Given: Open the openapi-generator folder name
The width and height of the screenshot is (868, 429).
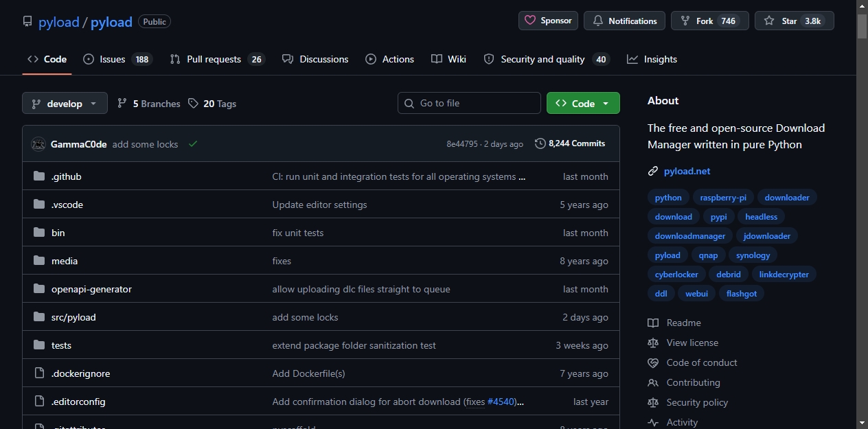Looking at the screenshot, I should 91,289.
